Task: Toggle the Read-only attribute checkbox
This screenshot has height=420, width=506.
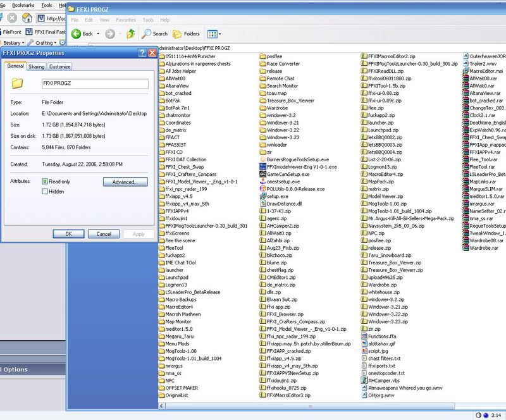Action: pos(45,182)
